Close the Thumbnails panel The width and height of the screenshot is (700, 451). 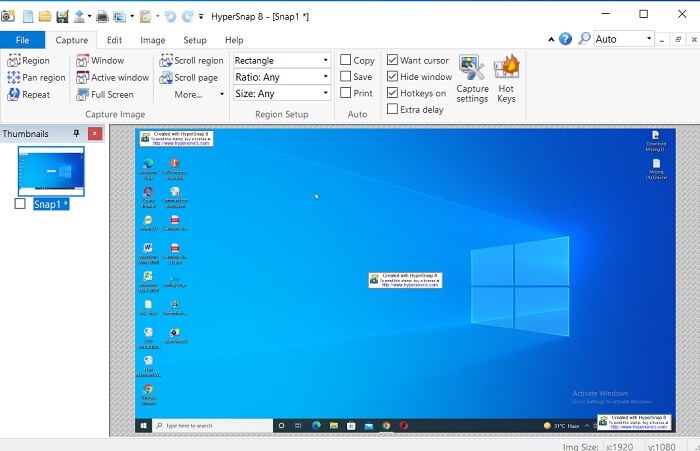[x=95, y=134]
